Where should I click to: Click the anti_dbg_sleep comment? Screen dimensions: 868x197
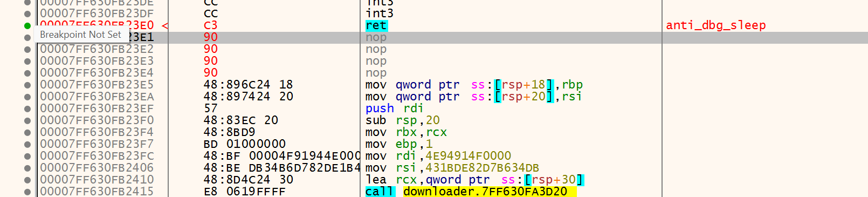[x=716, y=25]
